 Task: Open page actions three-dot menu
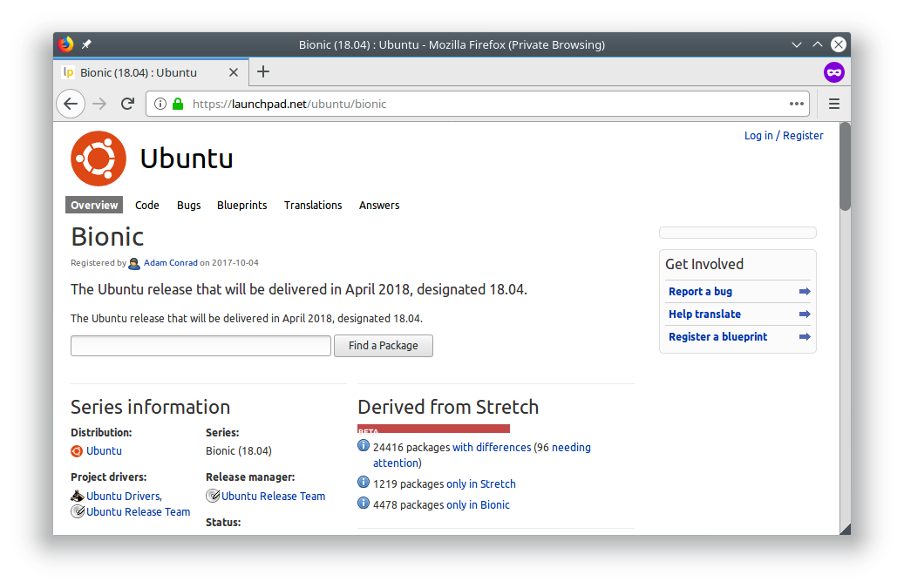point(796,104)
